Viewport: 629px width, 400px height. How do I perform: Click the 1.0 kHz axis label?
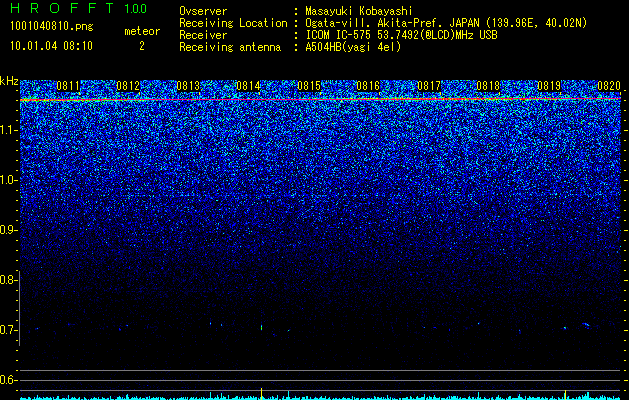[8, 180]
